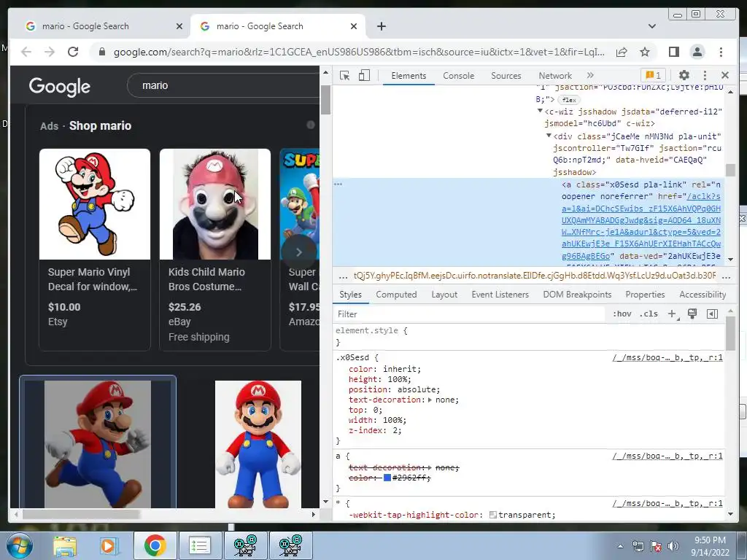Open the Properties tab
Viewport: 747px width, 560px height.
tap(645, 295)
